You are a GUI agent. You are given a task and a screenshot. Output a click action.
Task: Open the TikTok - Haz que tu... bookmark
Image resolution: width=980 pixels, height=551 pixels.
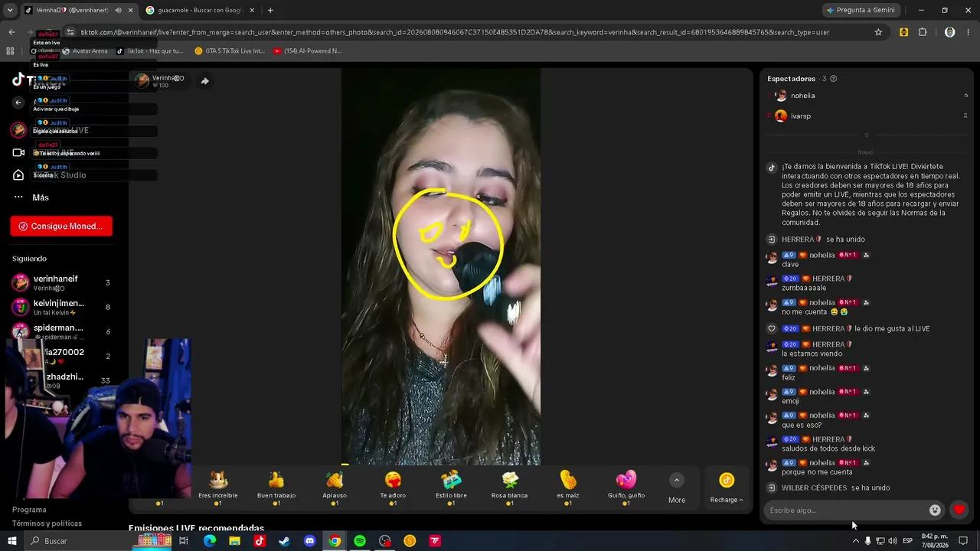pos(150,51)
